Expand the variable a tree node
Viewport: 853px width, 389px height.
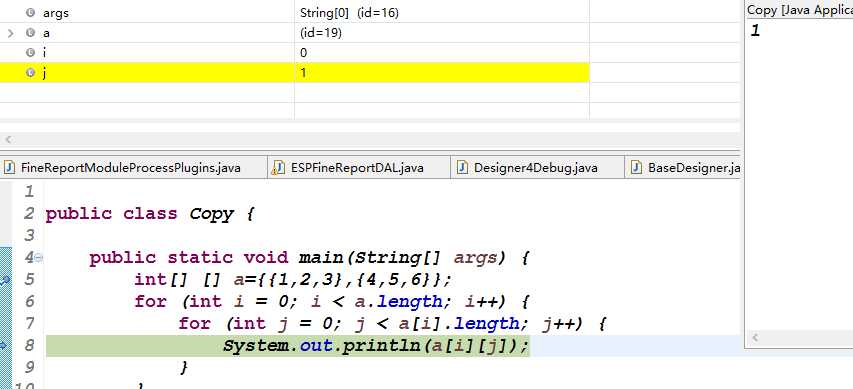pos(10,33)
